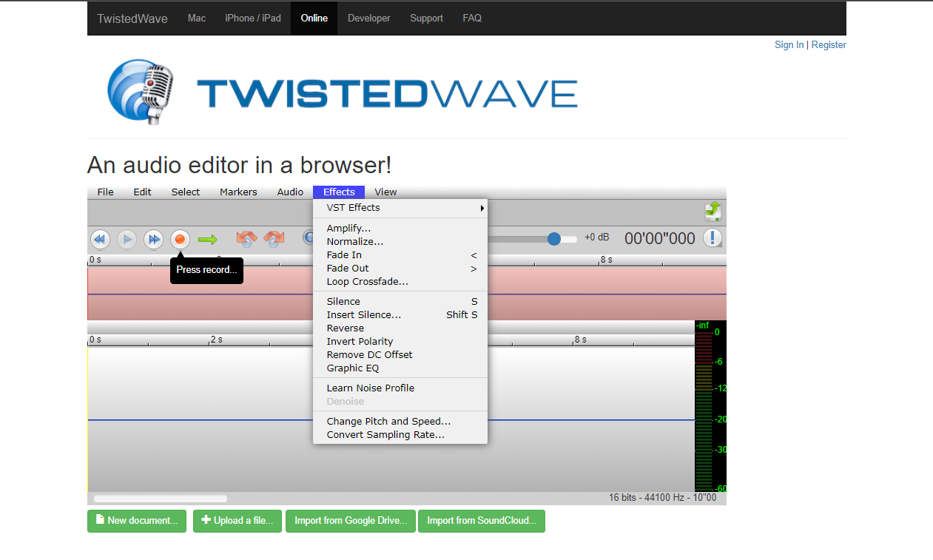Click the play button
This screenshot has height=560, width=933.
(x=127, y=239)
